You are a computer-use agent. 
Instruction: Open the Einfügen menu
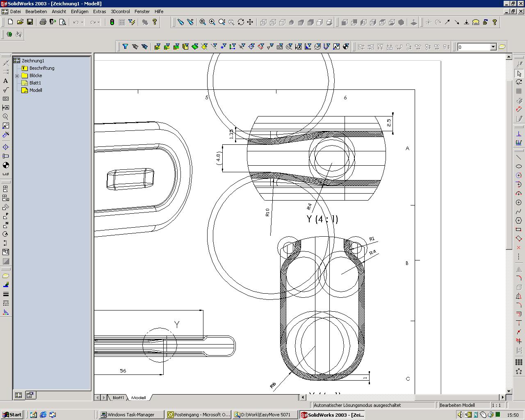pos(80,11)
